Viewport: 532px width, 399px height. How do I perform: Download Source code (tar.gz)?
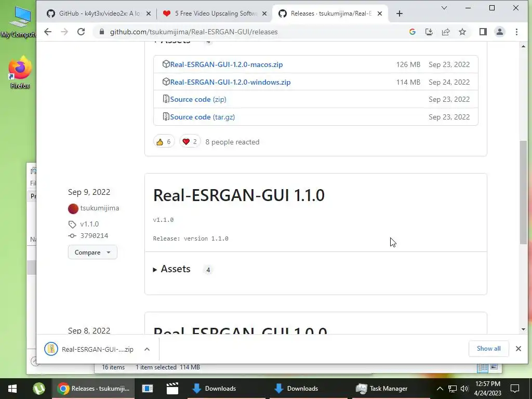(202, 117)
